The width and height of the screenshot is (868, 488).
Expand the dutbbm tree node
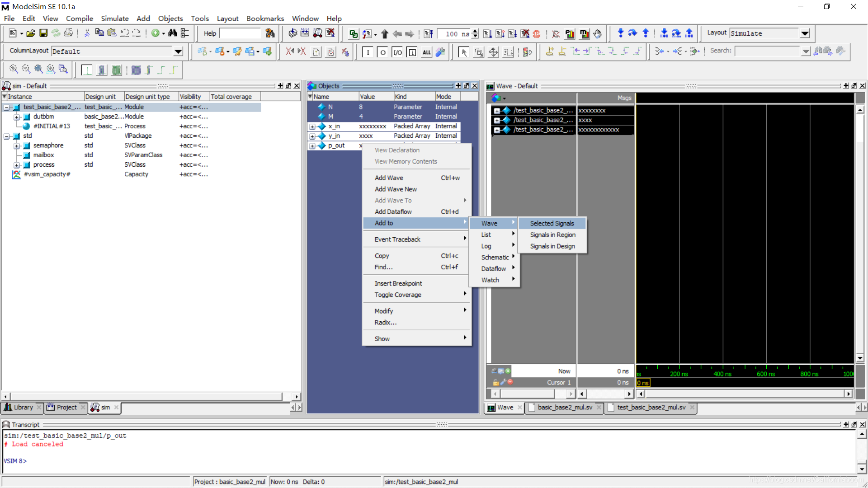(17, 117)
